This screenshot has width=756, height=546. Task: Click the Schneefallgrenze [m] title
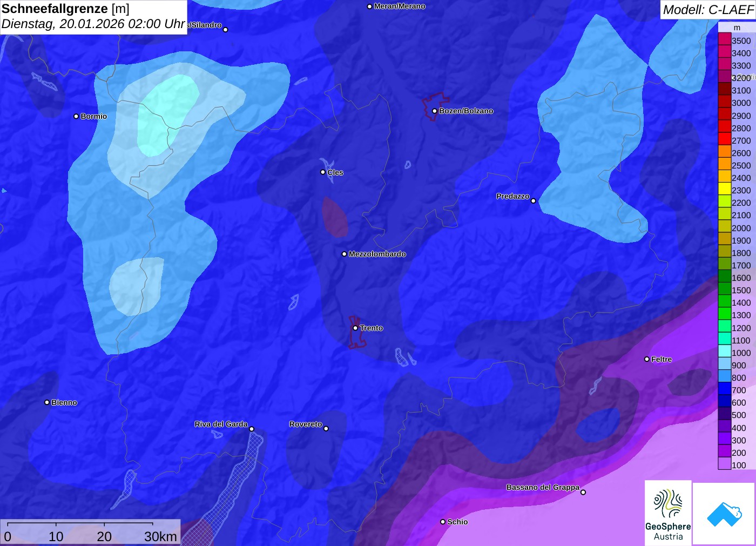[65, 9]
